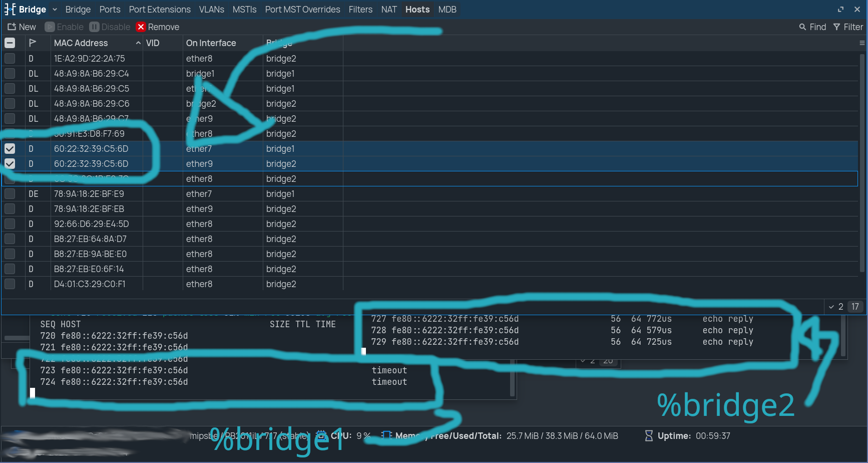The height and width of the screenshot is (463, 868).
Task: Click MAC address 92:66:D6:29:E4:5D
Action: point(92,224)
